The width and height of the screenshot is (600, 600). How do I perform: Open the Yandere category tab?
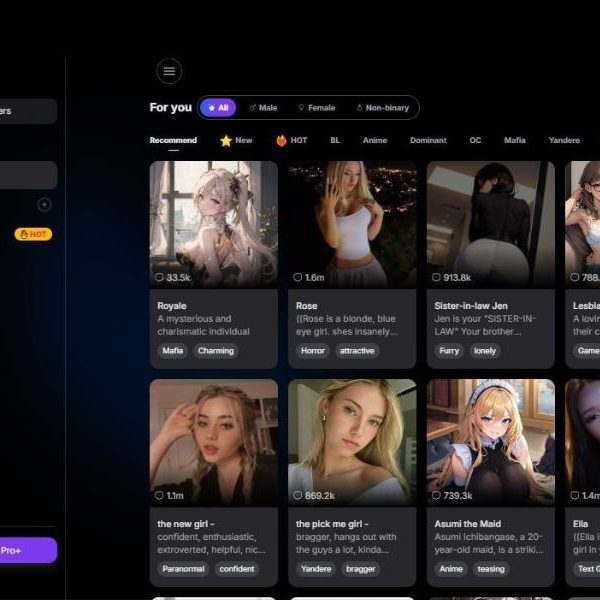coord(564,141)
